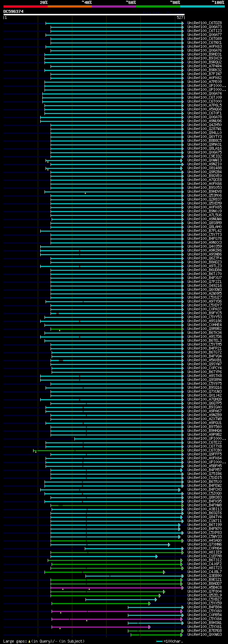Screen dimensions: 228x644
Task: Click UniRef100_B8B8C5 label
Action: point(204,140)
